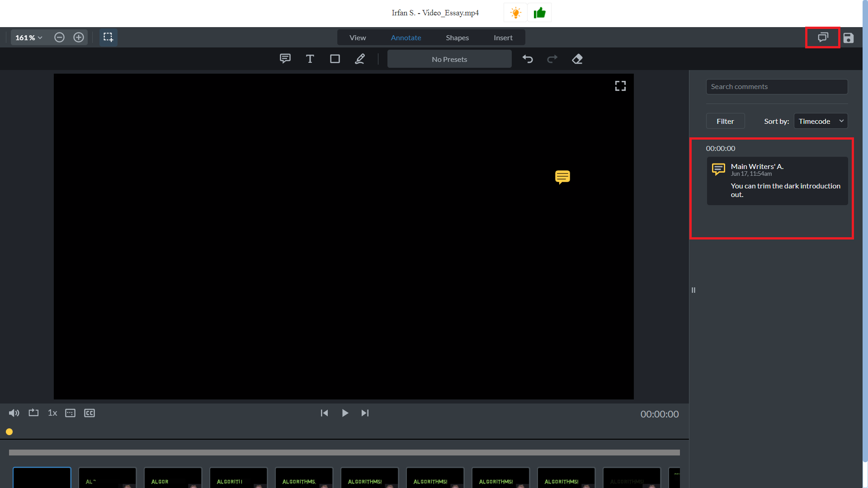Image resolution: width=868 pixels, height=488 pixels.
Task: Redo the annotation
Action: [x=552, y=59]
